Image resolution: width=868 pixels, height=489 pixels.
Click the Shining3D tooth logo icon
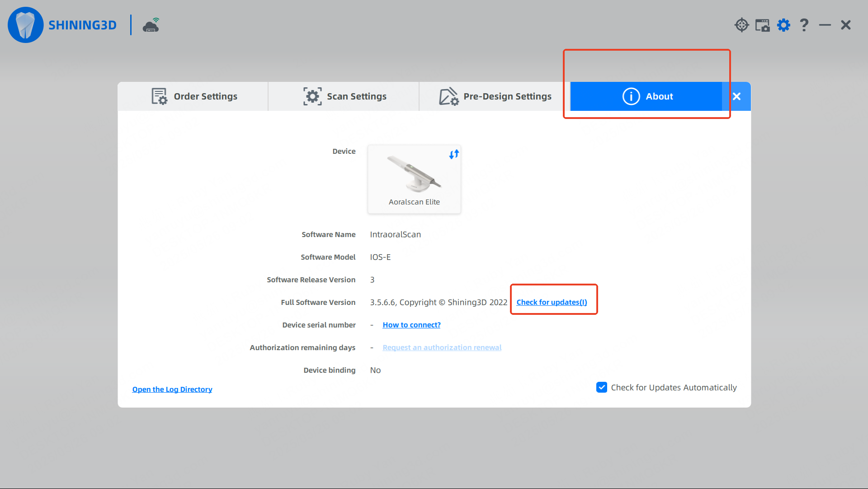tap(25, 25)
